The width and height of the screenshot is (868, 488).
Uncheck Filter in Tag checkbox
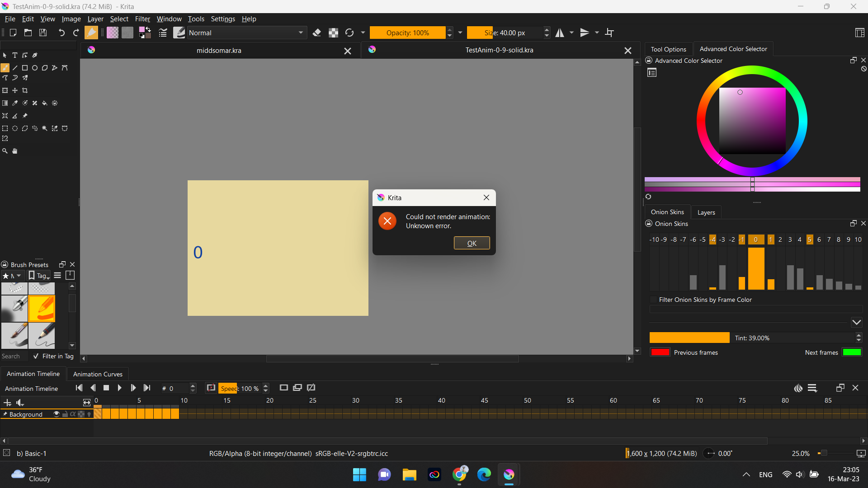pos(36,356)
